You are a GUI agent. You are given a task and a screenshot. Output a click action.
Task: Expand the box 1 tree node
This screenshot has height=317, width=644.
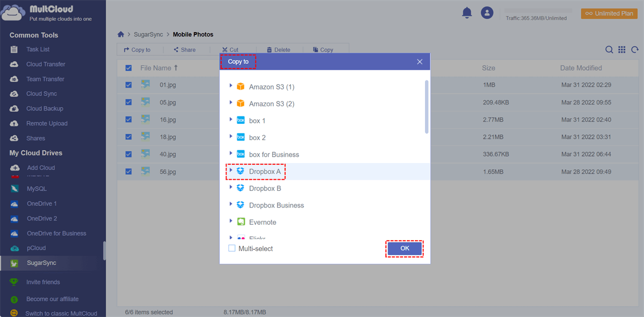pyautogui.click(x=231, y=120)
